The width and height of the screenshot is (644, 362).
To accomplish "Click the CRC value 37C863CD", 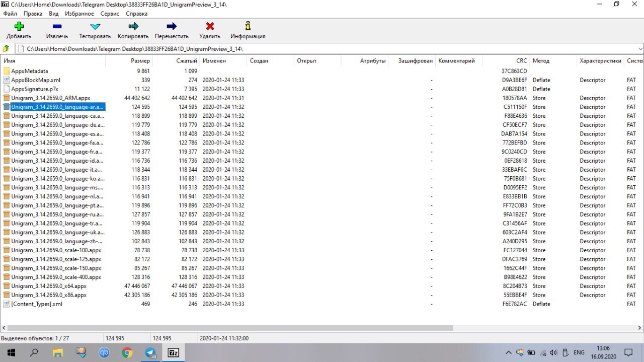I will (515, 71).
